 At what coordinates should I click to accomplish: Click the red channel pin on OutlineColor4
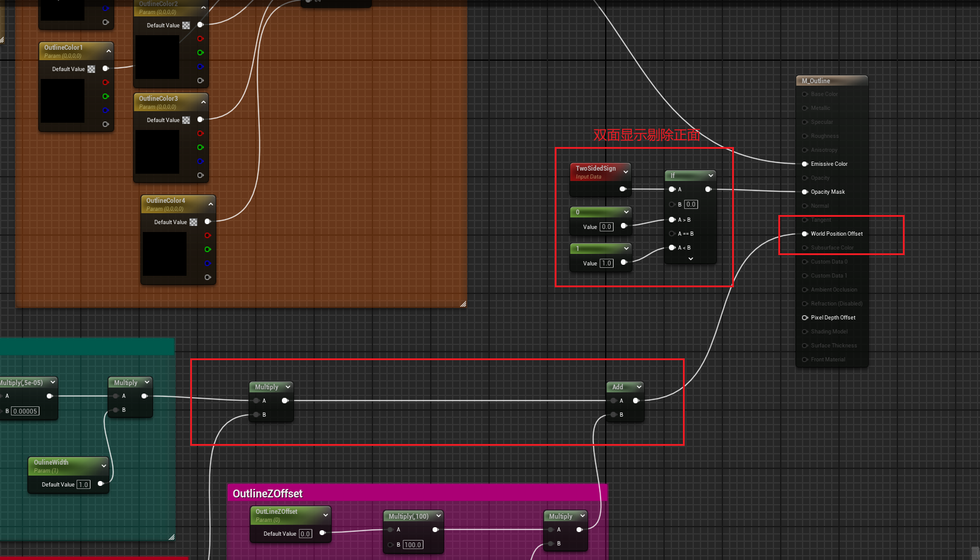pos(208,236)
